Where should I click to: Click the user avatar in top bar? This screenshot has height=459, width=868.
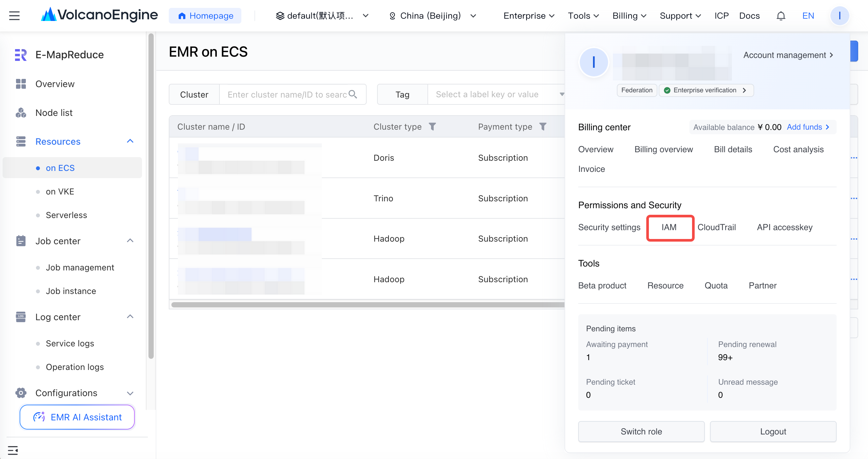tap(839, 16)
